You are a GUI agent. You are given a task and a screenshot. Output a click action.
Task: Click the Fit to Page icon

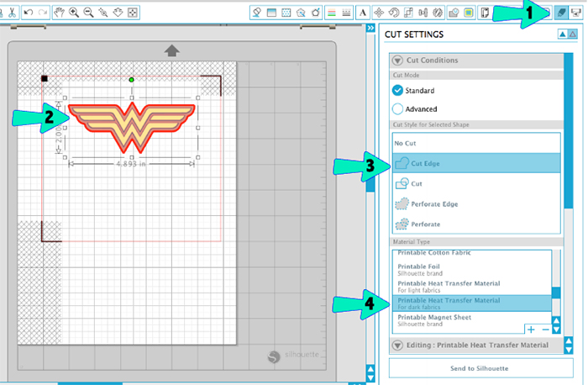(133, 13)
